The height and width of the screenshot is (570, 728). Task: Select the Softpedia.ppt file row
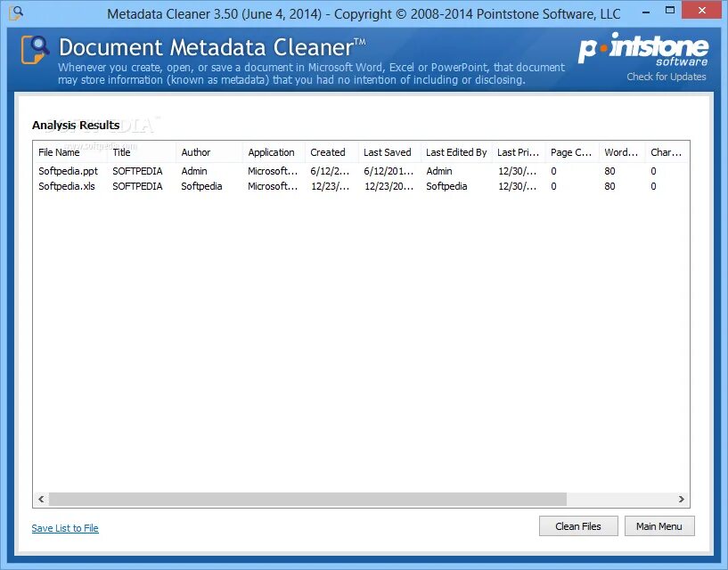click(x=361, y=171)
